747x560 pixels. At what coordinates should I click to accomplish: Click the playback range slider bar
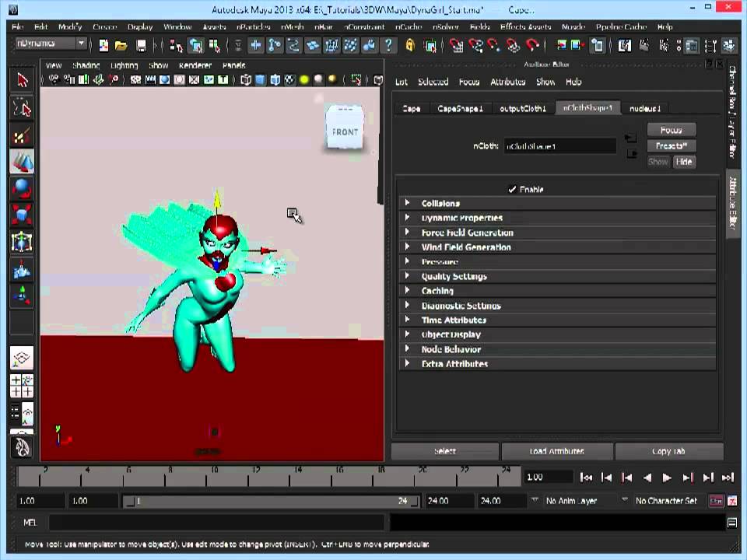click(271, 501)
